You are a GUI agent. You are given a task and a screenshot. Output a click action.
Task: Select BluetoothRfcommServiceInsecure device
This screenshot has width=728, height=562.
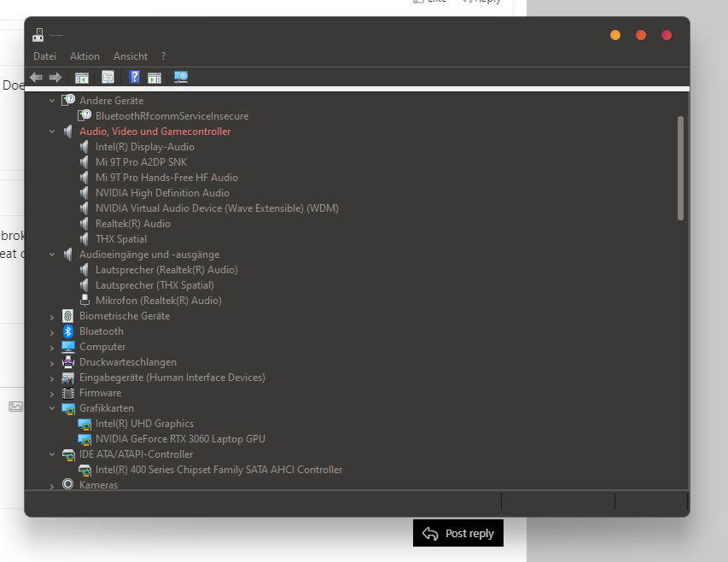pyautogui.click(x=172, y=116)
